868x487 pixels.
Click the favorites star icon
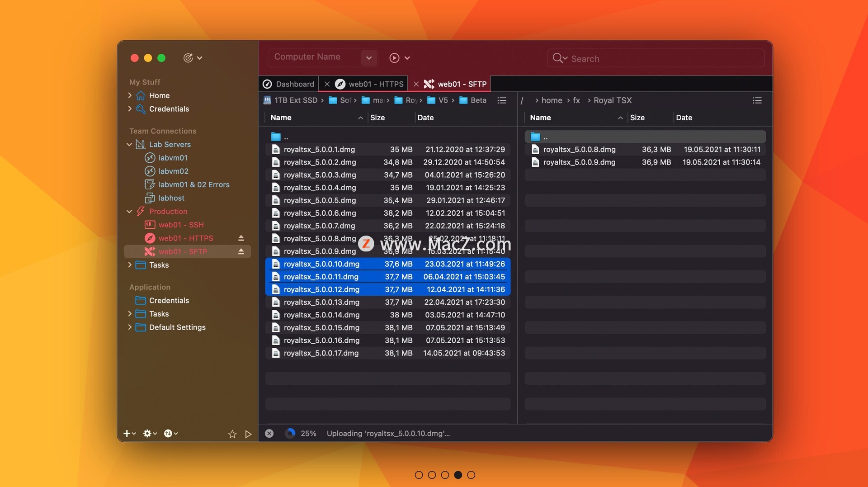coord(232,434)
